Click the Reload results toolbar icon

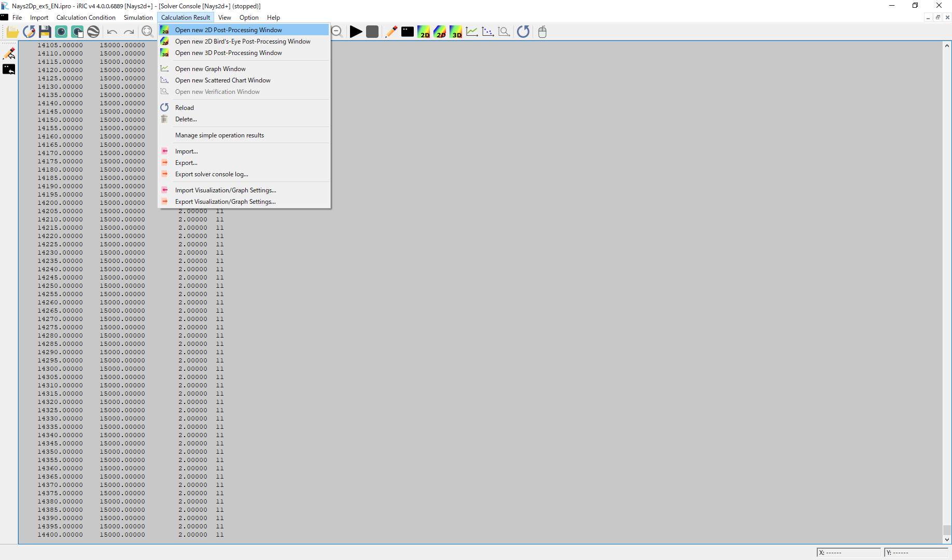click(523, 32)
